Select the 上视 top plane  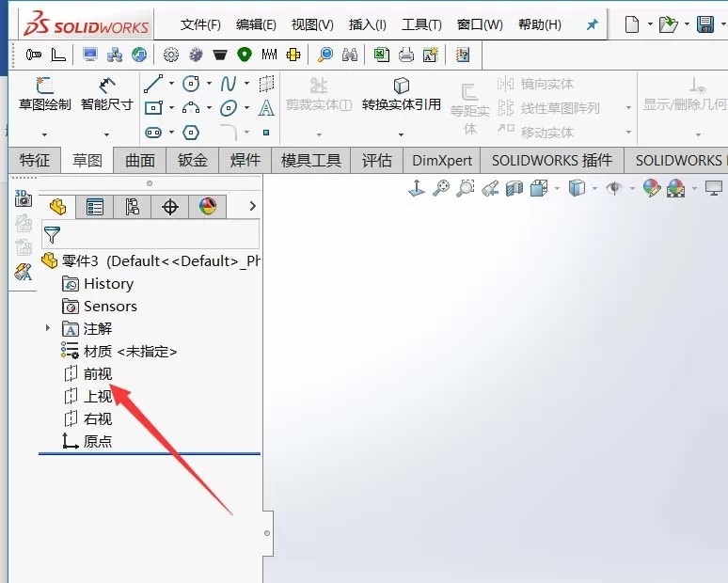point(88,397)
